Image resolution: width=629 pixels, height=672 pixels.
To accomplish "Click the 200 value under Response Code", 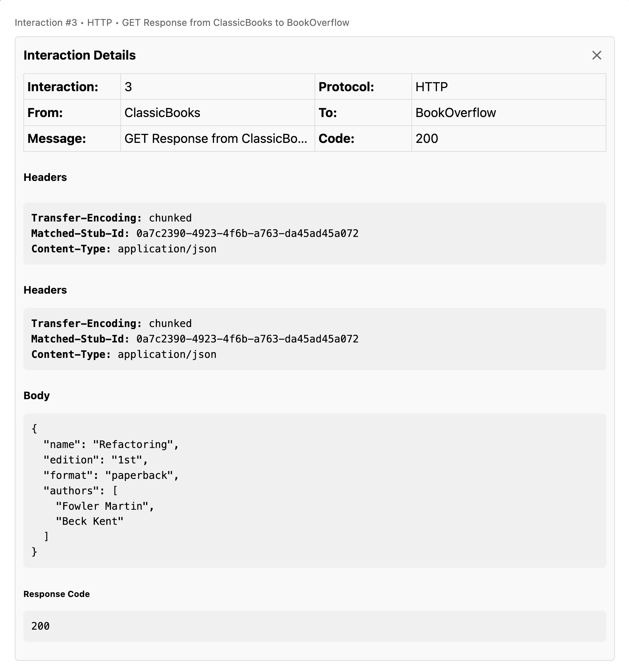I will [x=41, y=626].
